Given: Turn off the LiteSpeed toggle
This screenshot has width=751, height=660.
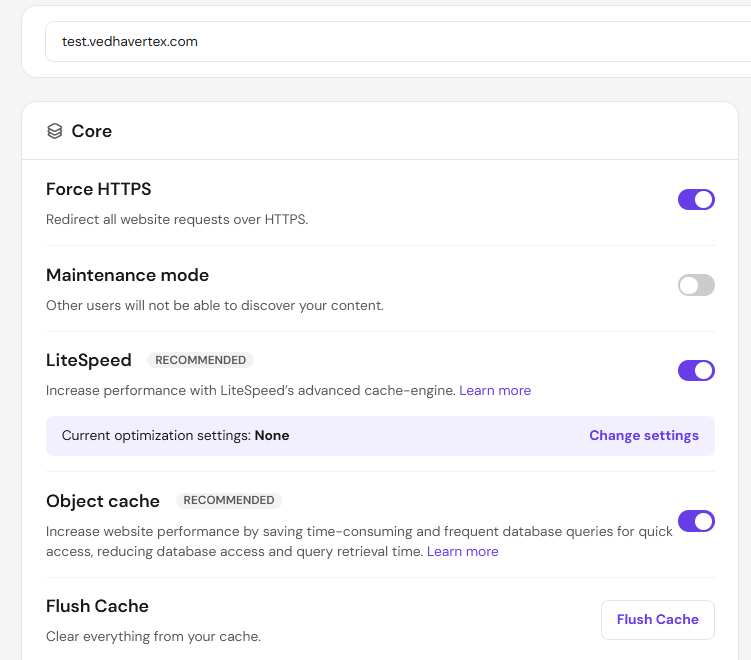Looking at the screenshot, I should pyautogui.click(x=696, y=370).
